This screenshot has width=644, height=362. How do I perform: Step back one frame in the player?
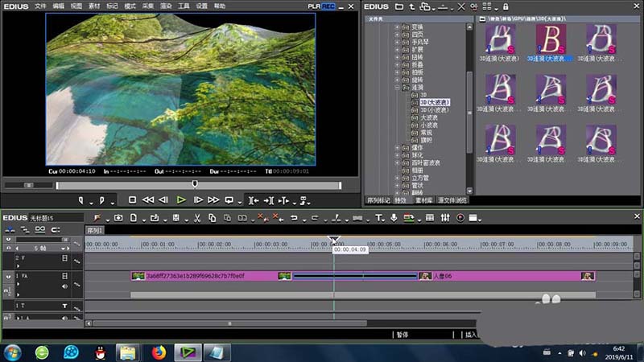[163, 200]
